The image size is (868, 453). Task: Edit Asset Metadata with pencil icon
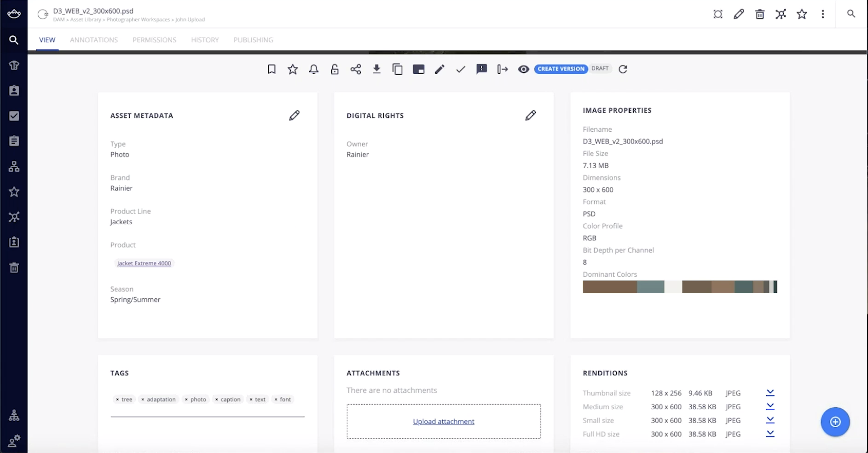[294, 116]
